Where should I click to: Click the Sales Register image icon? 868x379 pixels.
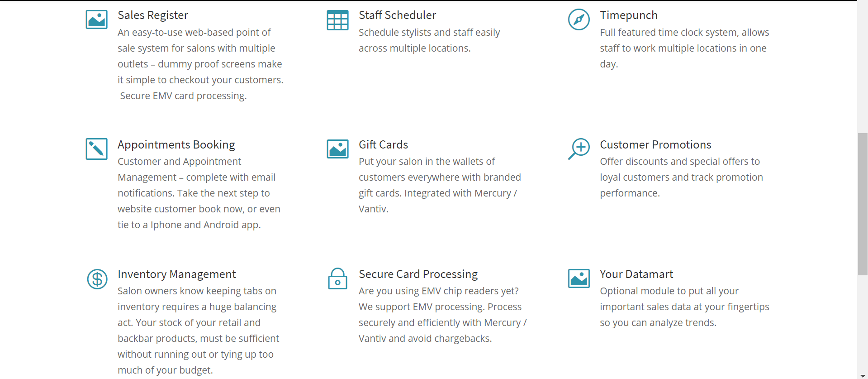click(96, 19)
